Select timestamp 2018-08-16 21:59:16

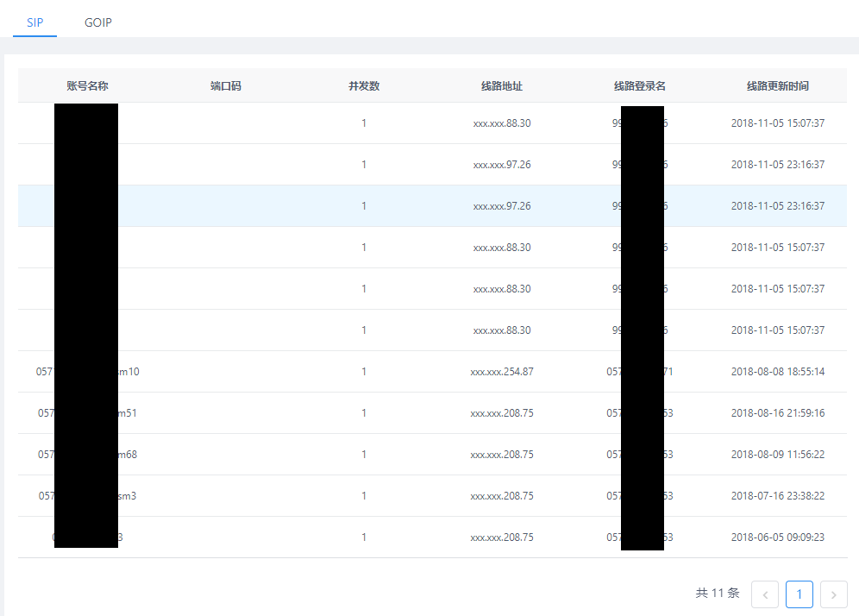(778, 412)
